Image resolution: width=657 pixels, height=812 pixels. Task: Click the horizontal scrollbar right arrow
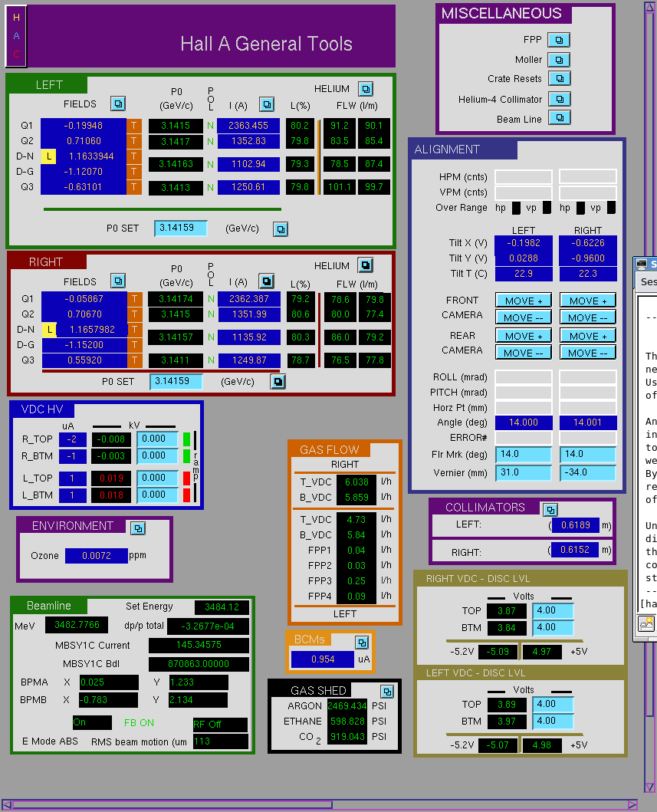(632, 805)
